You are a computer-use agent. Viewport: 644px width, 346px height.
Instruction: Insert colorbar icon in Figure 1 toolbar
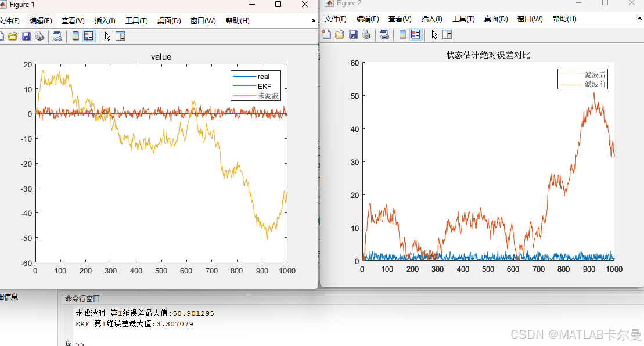coord(75,36)
